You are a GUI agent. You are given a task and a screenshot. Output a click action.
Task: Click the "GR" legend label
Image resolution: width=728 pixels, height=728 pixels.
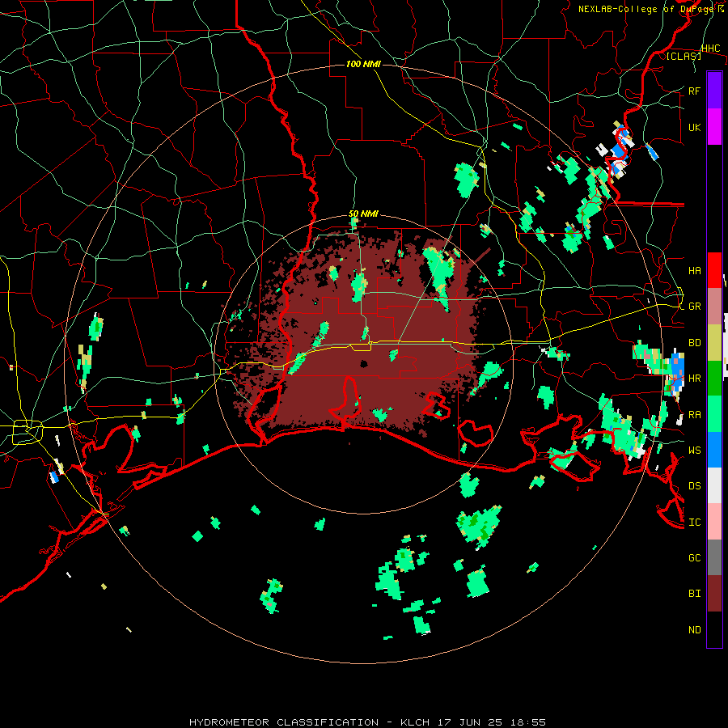(694, 307)
